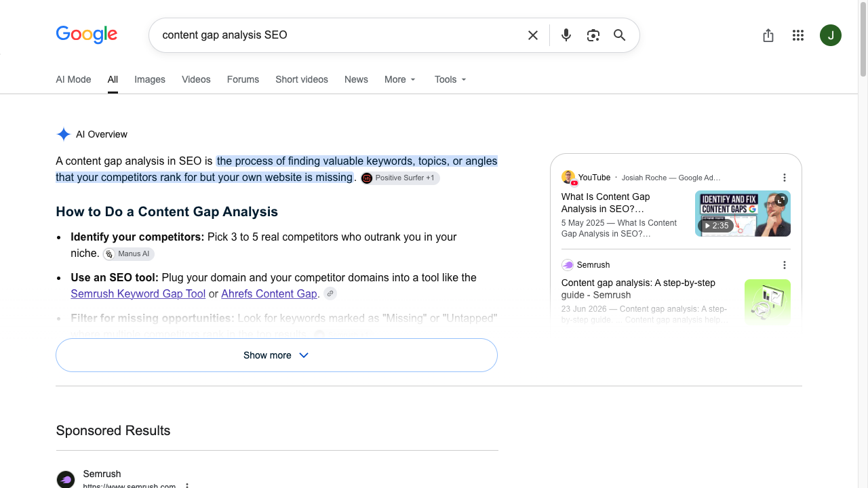This screenshot has height=488, width=868.
Task: Click the How to Do a Content Gap Analysis heading
Action: pyautogui.click(x=167, y=211)
